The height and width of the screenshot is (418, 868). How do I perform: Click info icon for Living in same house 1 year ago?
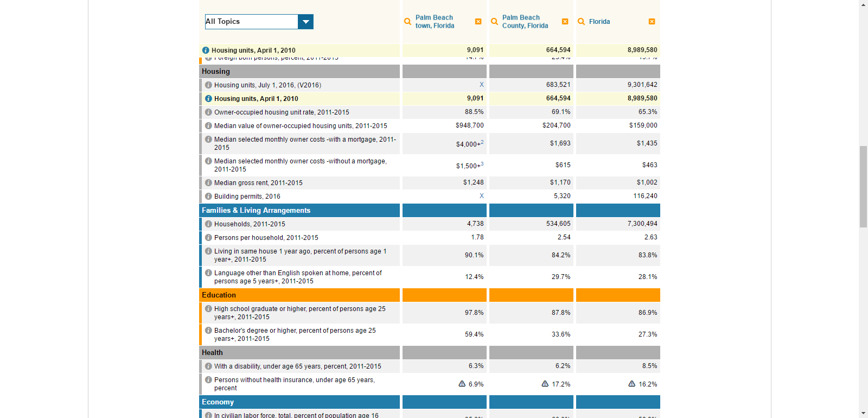click(x=208, y=251)
